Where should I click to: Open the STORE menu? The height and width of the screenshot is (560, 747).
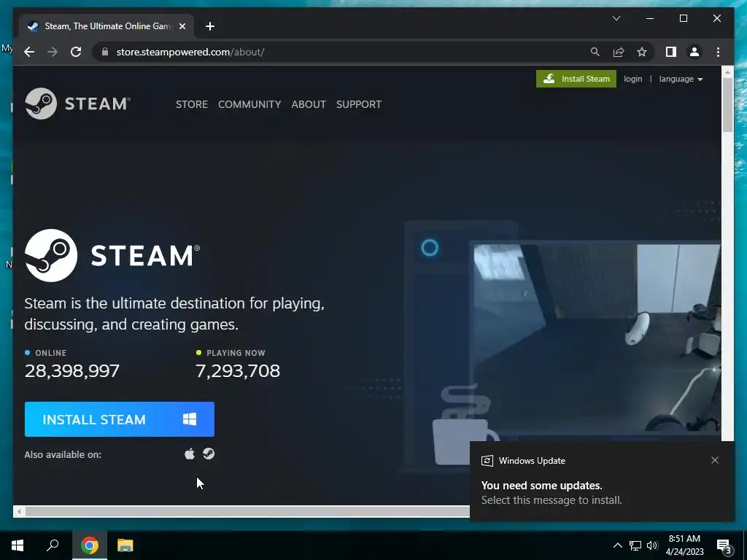click(x=192, y=104)
